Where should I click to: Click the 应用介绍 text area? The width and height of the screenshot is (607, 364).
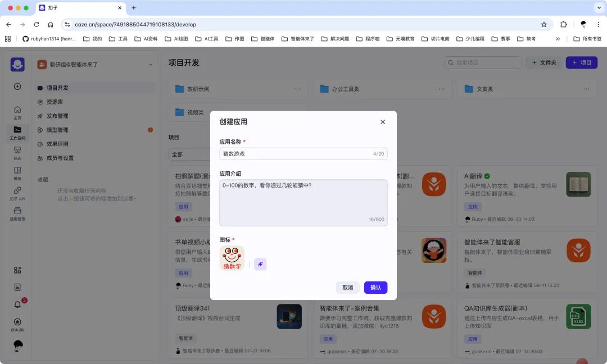tap(303, 203)
